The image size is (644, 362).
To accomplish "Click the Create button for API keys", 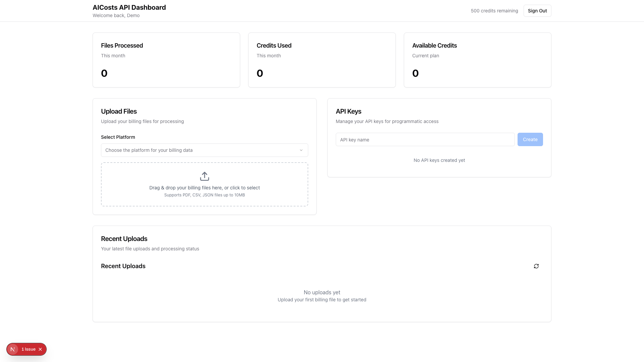I will click(530, 139).
